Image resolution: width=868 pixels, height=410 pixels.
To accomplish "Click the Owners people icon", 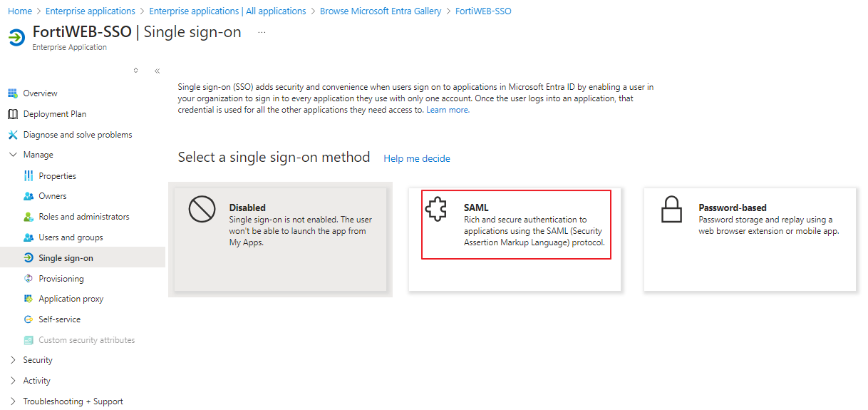I will pos(29,196).
